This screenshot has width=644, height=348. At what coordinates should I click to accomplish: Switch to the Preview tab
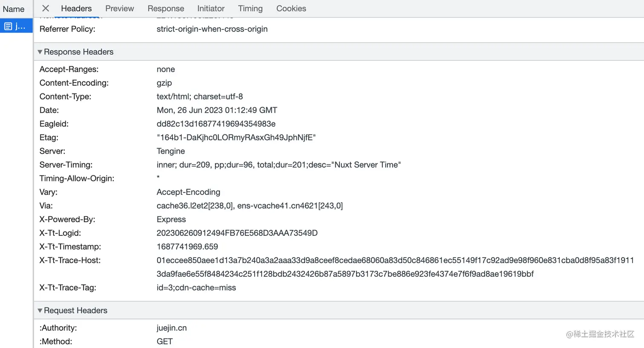click(x=119, y=9)
